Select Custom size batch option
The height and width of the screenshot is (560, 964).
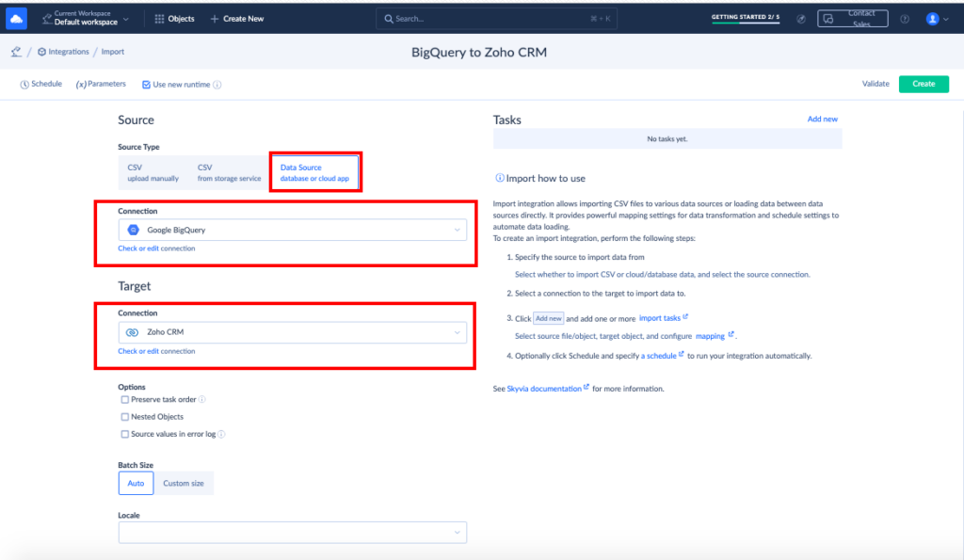click(184, 483)
